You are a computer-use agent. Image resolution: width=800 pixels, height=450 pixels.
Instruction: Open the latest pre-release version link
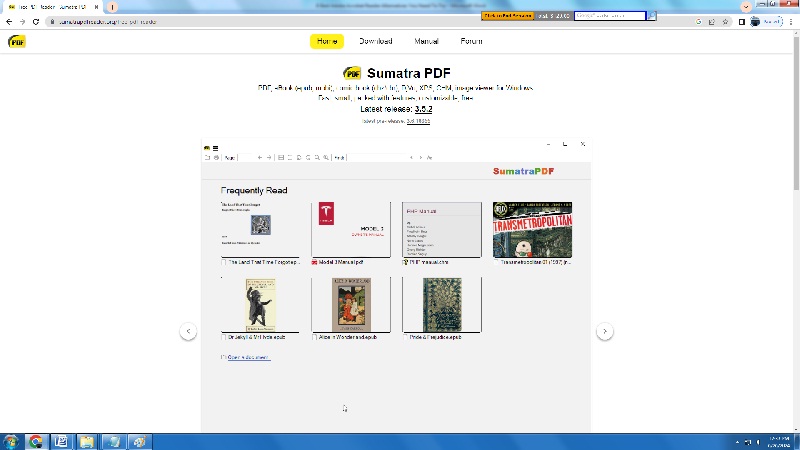click(418, 121)
